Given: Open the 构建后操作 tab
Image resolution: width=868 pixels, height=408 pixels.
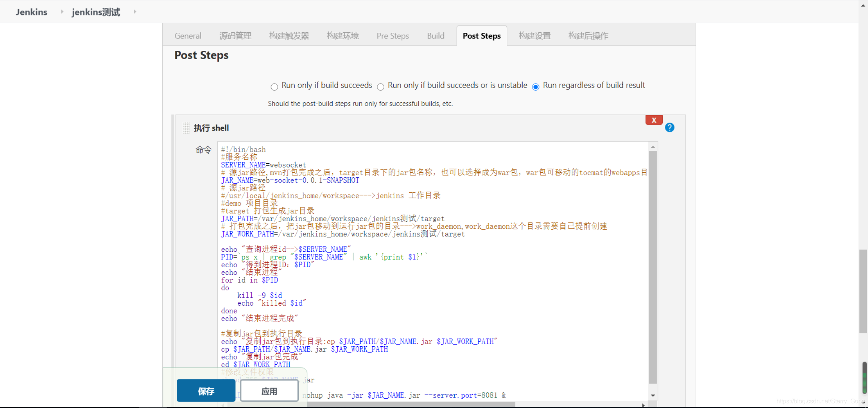Looking at the screenshot, I should tap(589, 35).
